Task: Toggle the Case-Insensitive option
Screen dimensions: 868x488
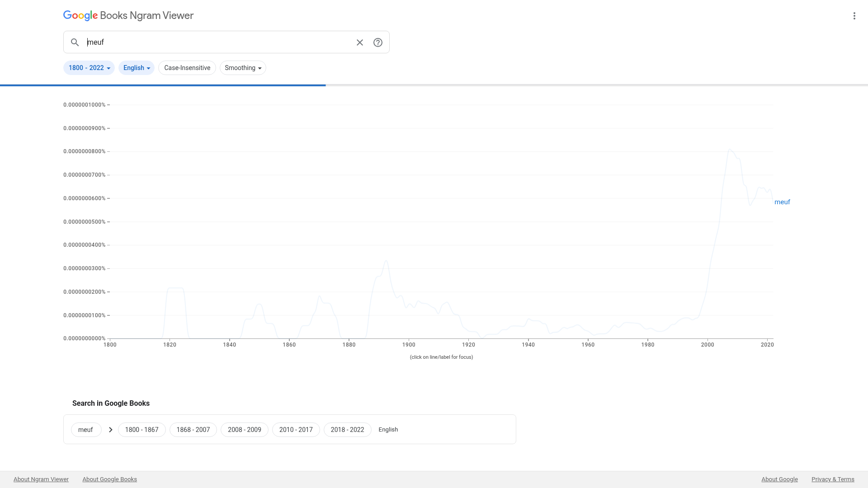Action: [187, 68]
